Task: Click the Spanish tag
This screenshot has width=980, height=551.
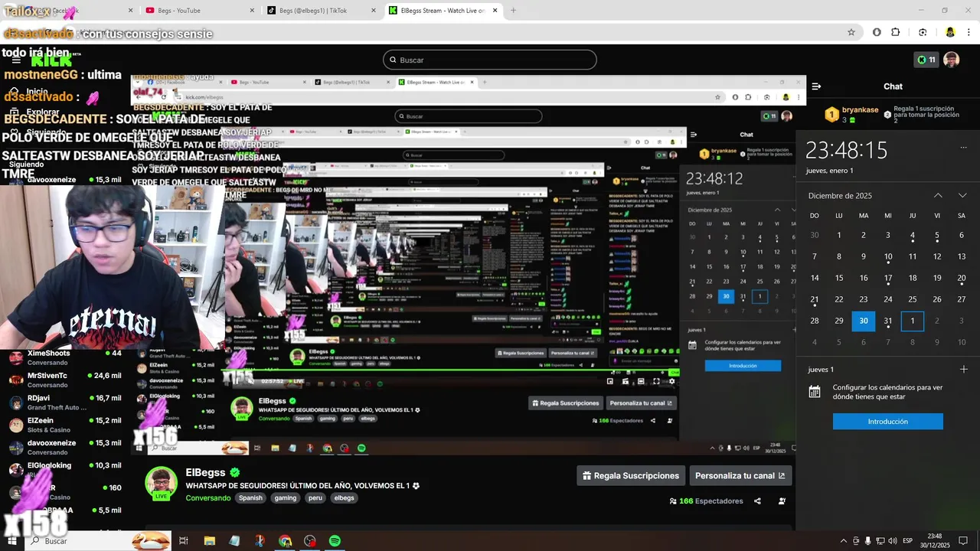Action: (250, 497)
